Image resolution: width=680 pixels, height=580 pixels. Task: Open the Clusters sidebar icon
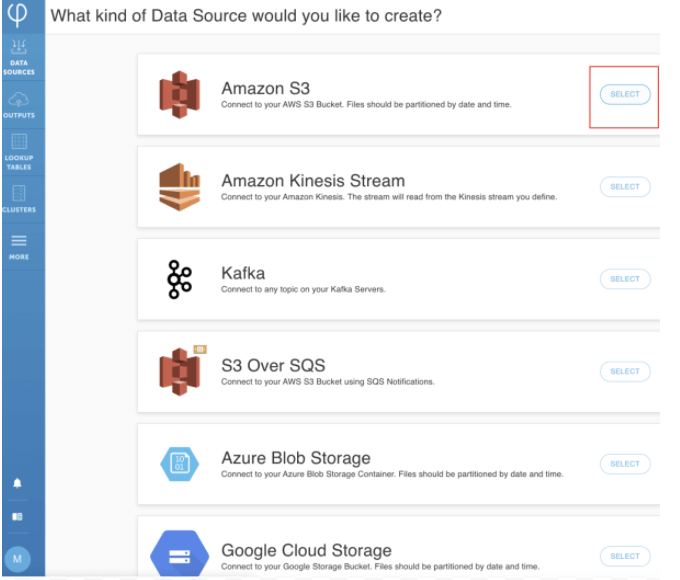pyautogui.click(x=19, y=199)
